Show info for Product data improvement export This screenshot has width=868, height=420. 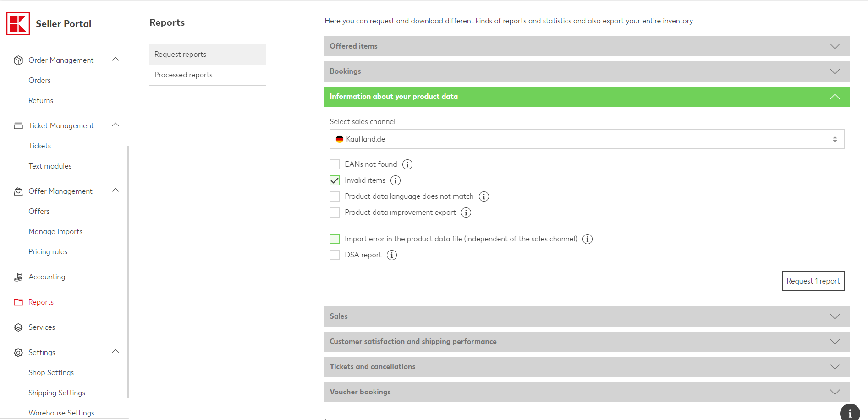(466, 213)
